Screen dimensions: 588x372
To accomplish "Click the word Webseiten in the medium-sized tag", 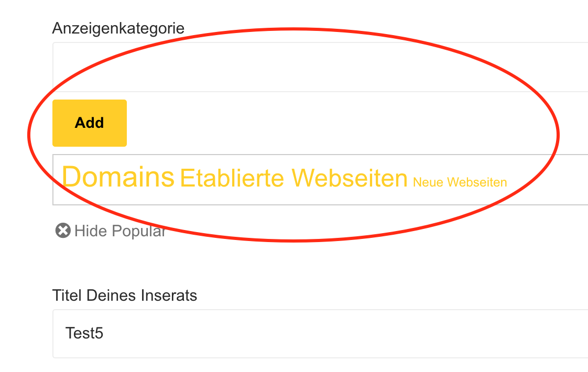I will pyautogui.click(x=350, y=178).
